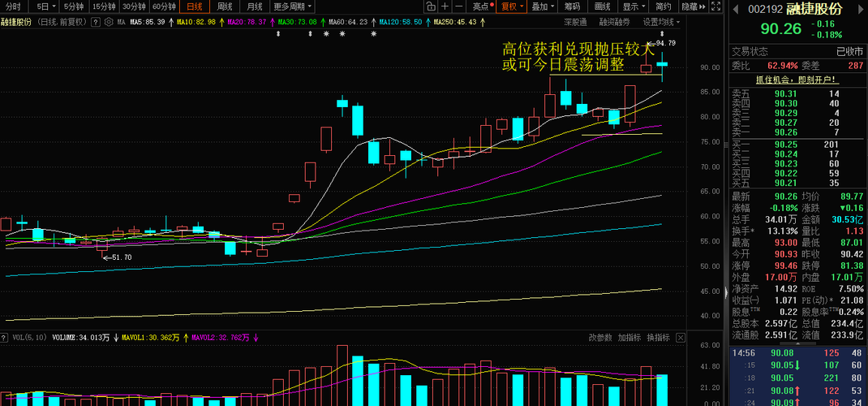
Task: Click 换指标 to change indicator
Action: pyautogui.click(x=658, y=337)
